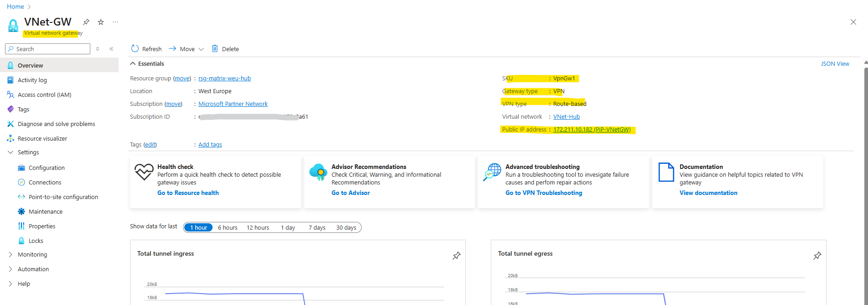868x305 pixels.
Task: Collapse the Essentials section
Action: (x=147, y=63)
